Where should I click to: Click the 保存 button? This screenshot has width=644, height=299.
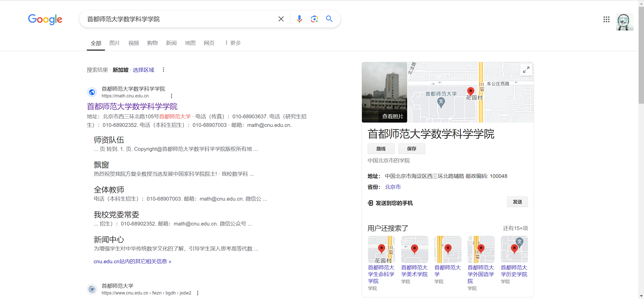(x=411, y=149)
